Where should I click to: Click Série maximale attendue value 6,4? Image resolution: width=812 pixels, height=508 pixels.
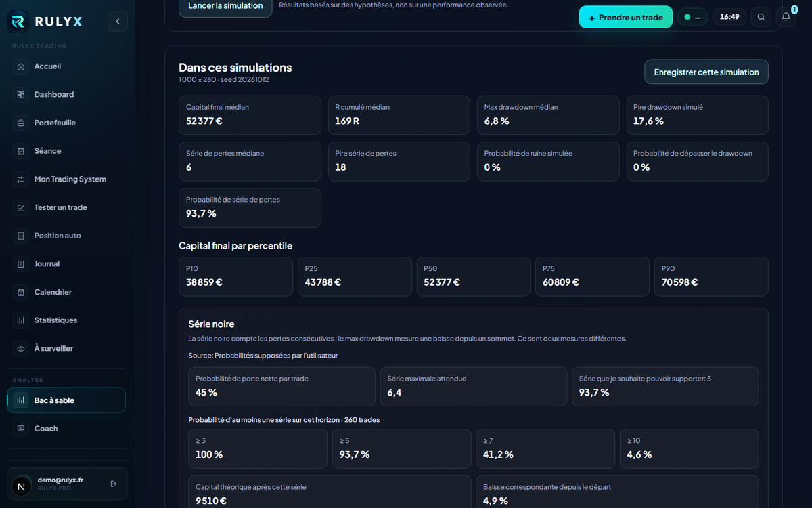(394, 393)
